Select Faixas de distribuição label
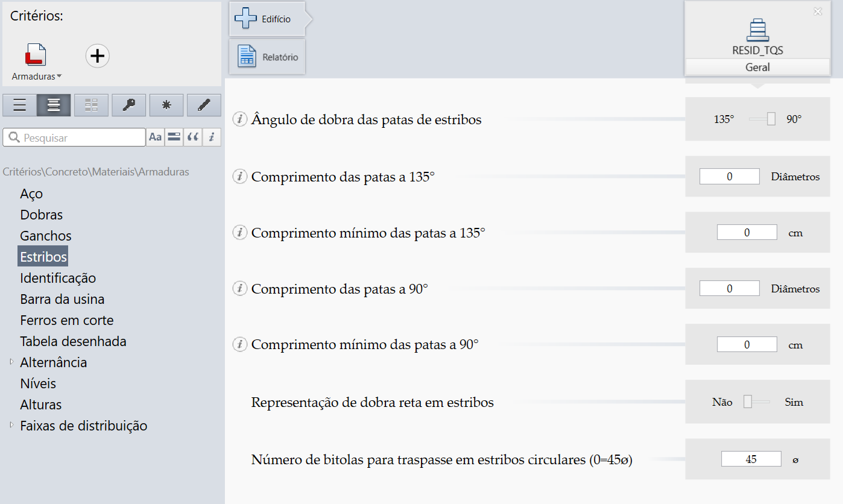This screenshot has width=843, height=504. [x=84, y=426]
